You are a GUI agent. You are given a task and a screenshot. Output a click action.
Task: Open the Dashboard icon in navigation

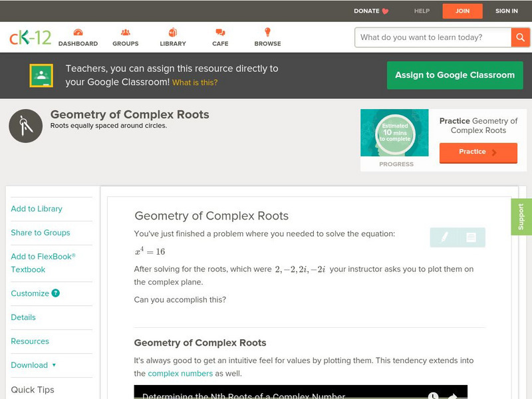pos(78,33)
